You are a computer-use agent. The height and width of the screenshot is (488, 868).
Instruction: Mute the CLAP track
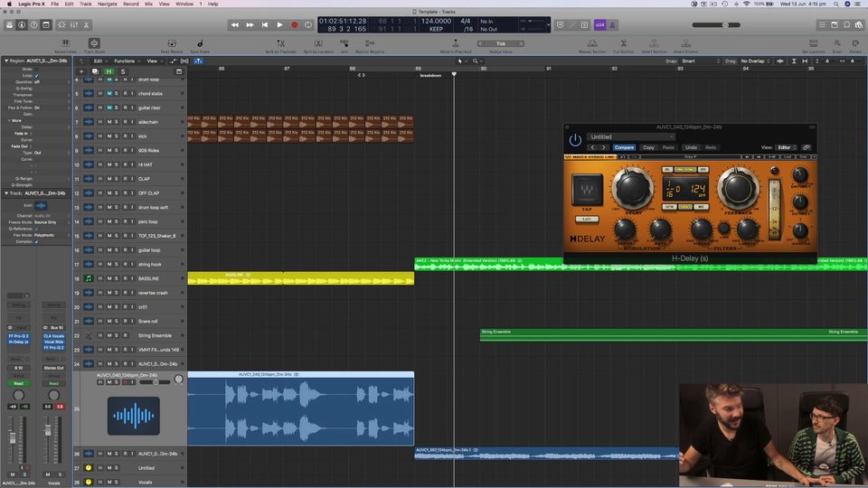point(109,179)
